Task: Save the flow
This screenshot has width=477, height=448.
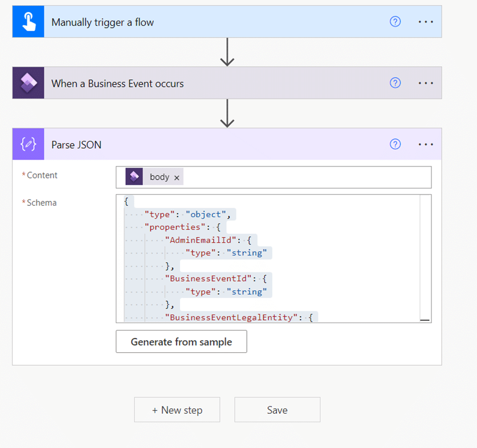Action: (277, 410)
